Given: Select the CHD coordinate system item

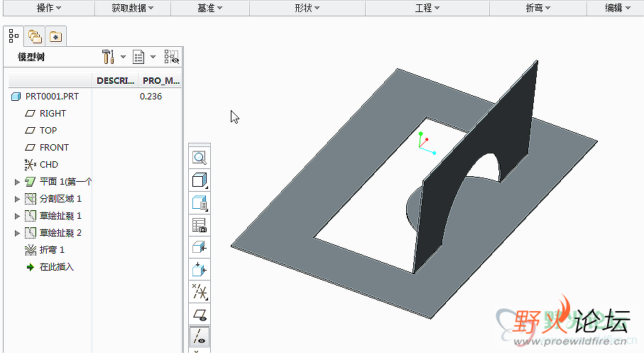Looking at the screenshot, I should coord(49,164).
